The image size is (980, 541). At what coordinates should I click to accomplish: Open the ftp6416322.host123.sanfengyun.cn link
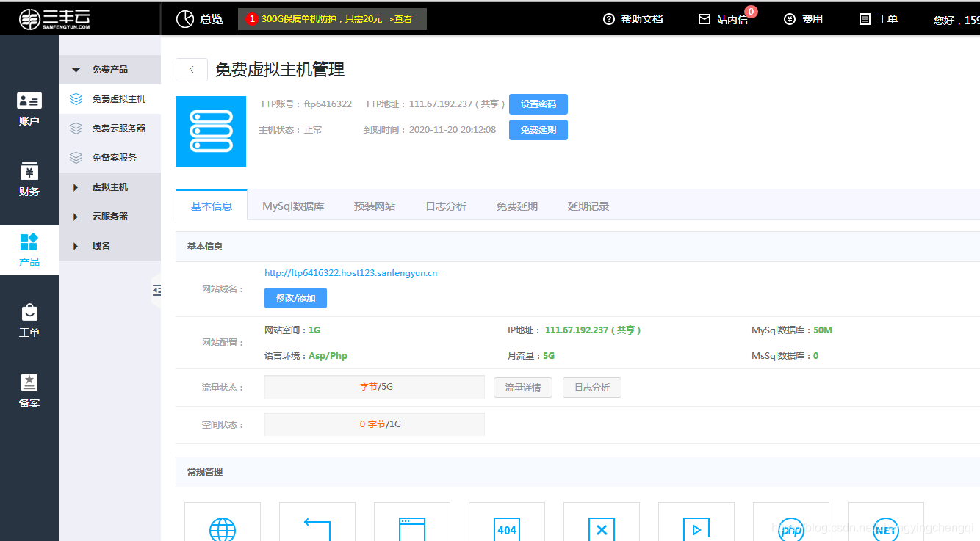pyautogui.click(x=351, y=273)
